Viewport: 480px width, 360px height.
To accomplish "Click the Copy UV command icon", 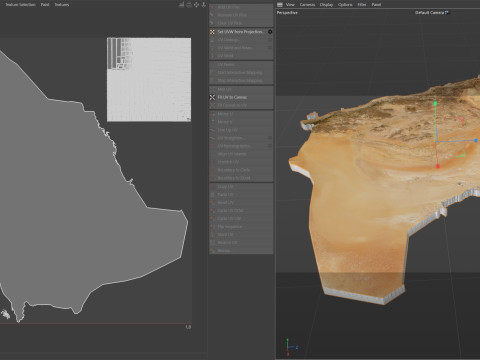I will pos(212,187).
